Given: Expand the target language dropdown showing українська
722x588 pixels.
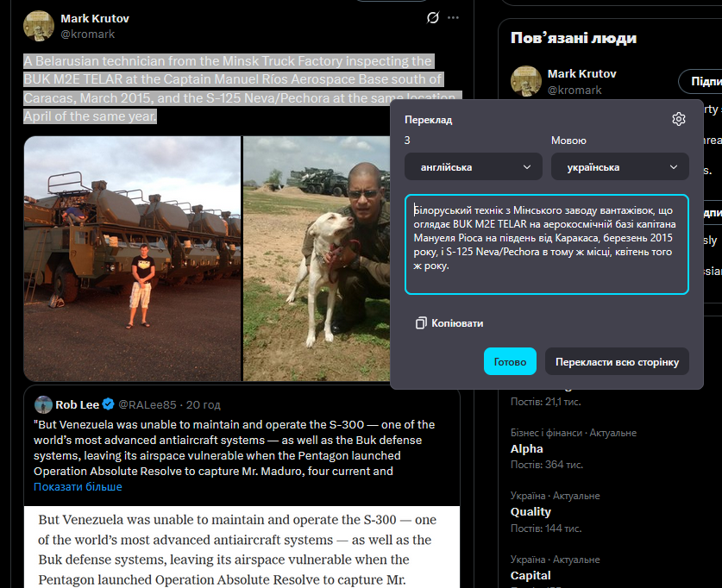Looking at the screenshot, I should click(x=619, y=166).
